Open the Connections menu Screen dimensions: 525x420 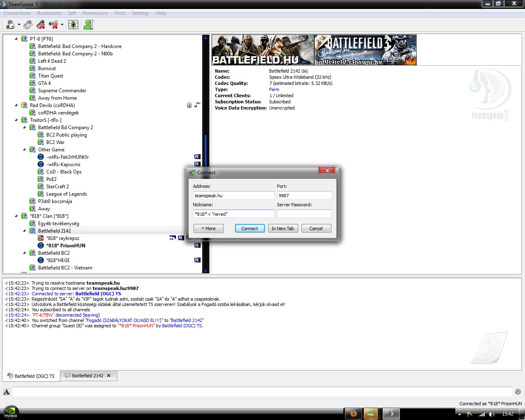pos(17,13)
